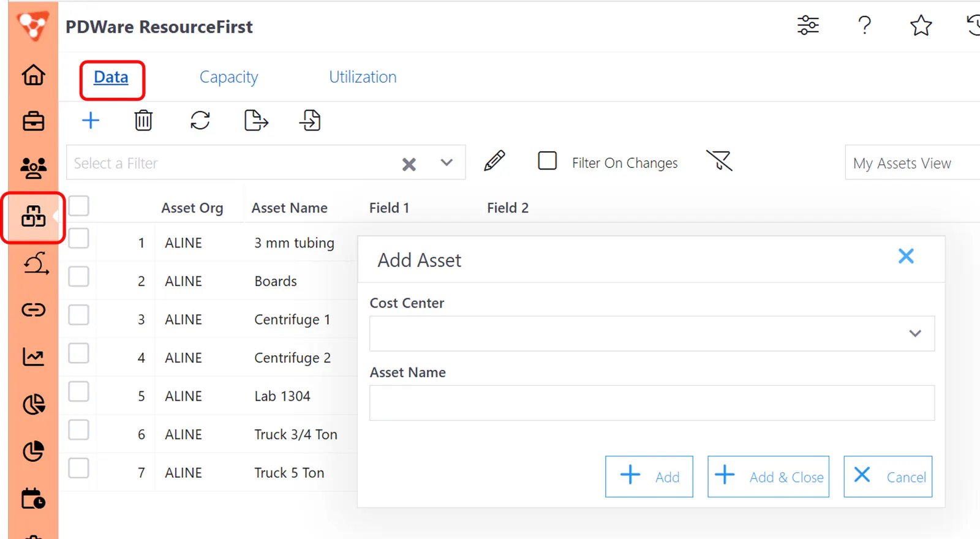
Task: Open the settings sliders icon
Action: (x=808, y=25)
